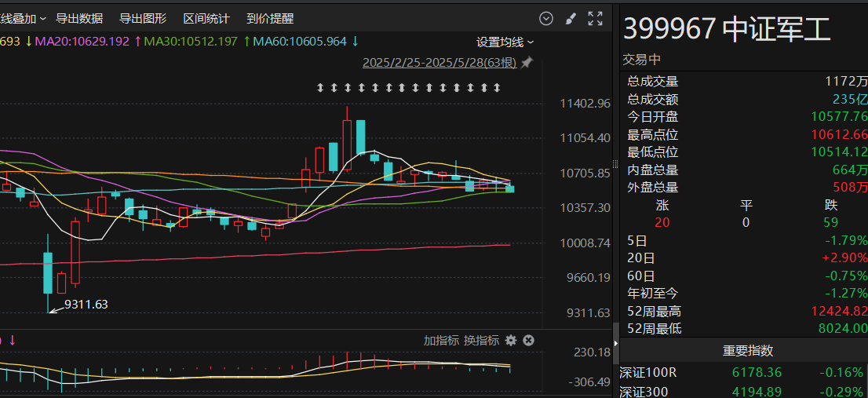The height and width of the screenshot is (398, 868).
Task: Click the 20日 change +2.90%
Action: tap(846, 257)
